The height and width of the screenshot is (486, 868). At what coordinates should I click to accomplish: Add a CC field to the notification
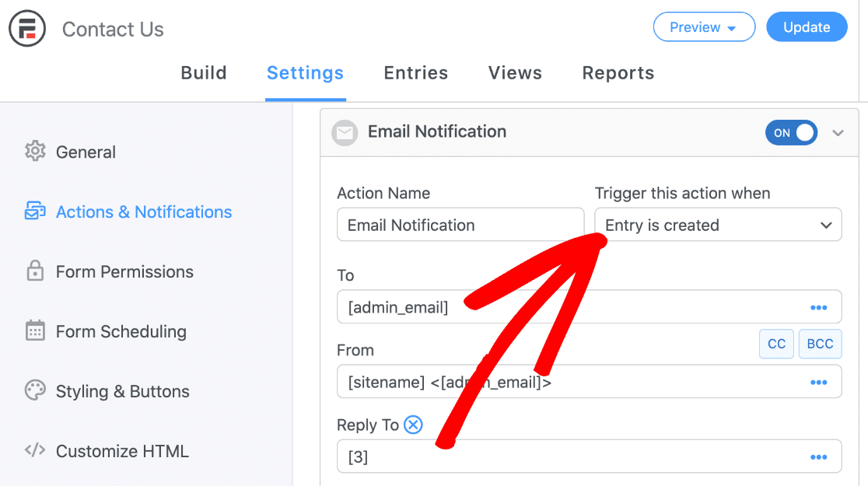pyautogui.click(x=776, y=343)
